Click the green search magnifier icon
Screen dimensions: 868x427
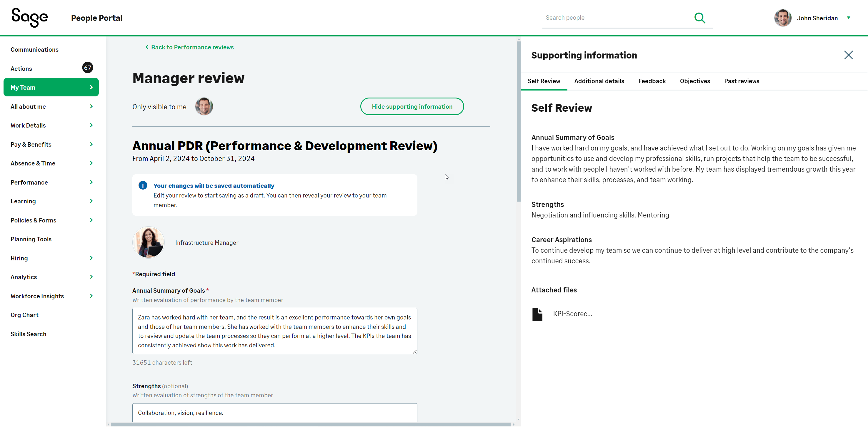pos(699,18)
